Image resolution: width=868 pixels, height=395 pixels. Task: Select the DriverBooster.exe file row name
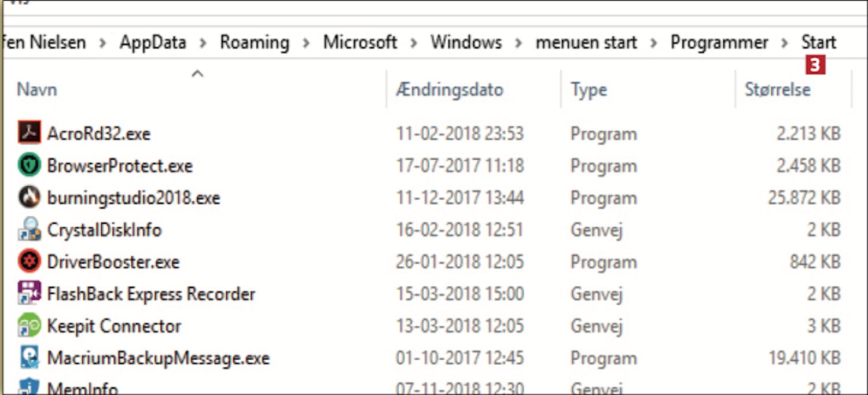tap(113, 261)
